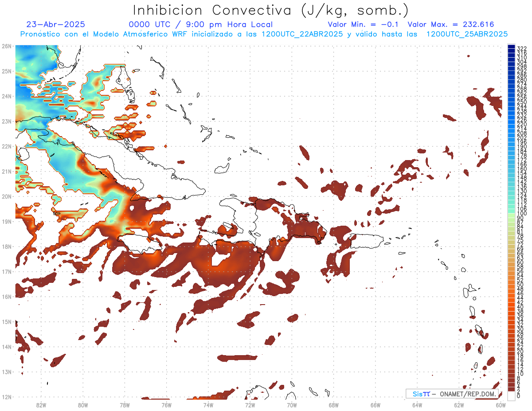Click the 82W longitude label
Viewport: 532px width, 411px height.
click(x=41, y=405)
